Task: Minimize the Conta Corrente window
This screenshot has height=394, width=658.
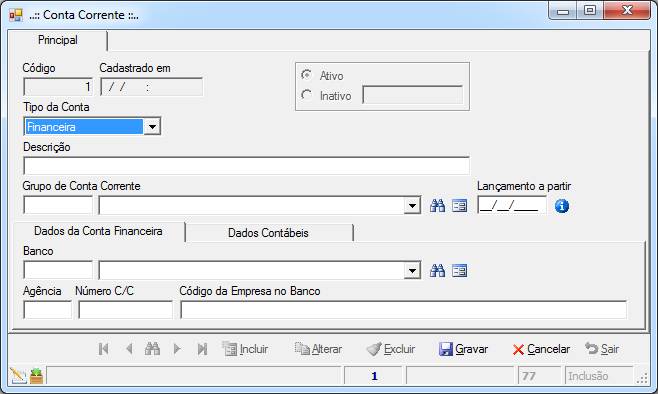Action: [x=563, y=11]
